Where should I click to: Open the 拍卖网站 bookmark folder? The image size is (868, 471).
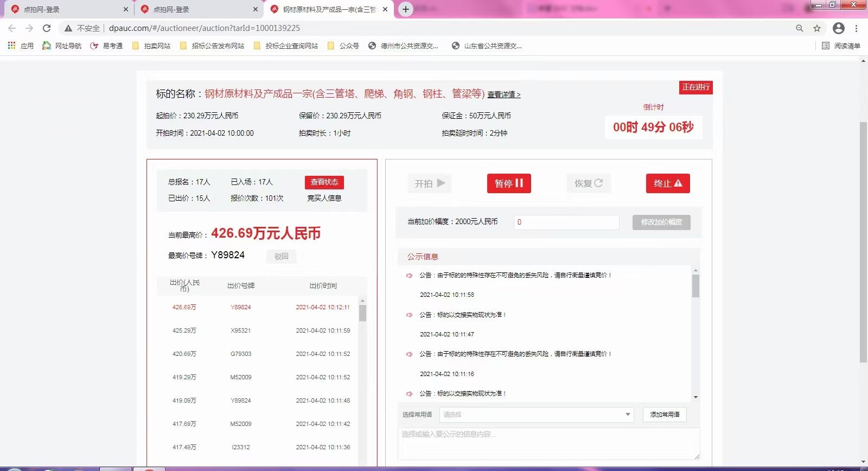tap(152, 46)
